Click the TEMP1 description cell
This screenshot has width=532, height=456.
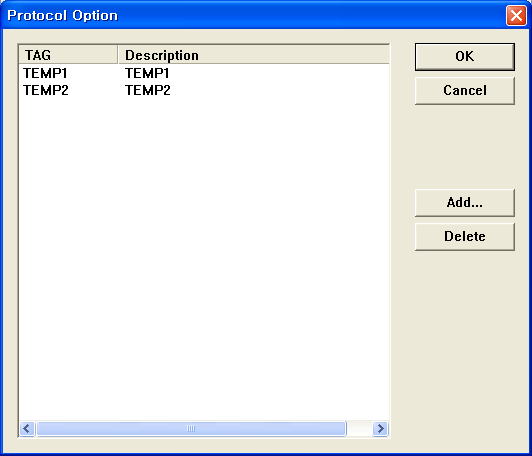click(x=147, y=73)
